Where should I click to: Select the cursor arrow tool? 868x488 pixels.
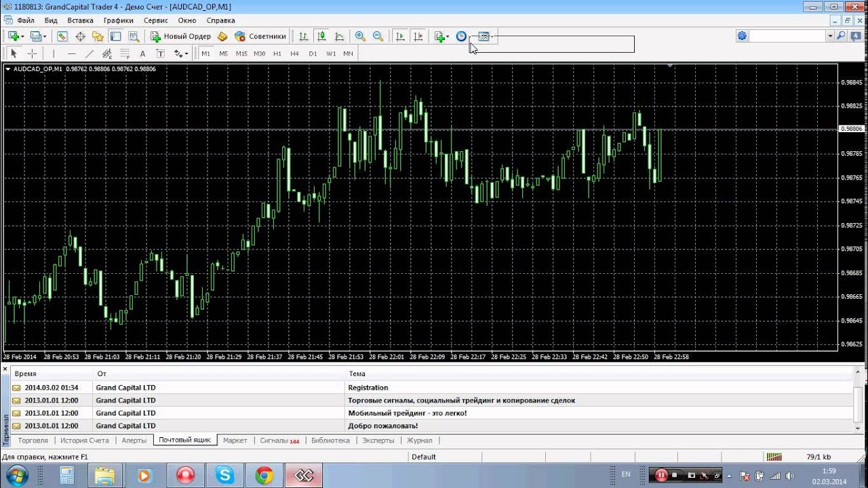coord(14,54)
